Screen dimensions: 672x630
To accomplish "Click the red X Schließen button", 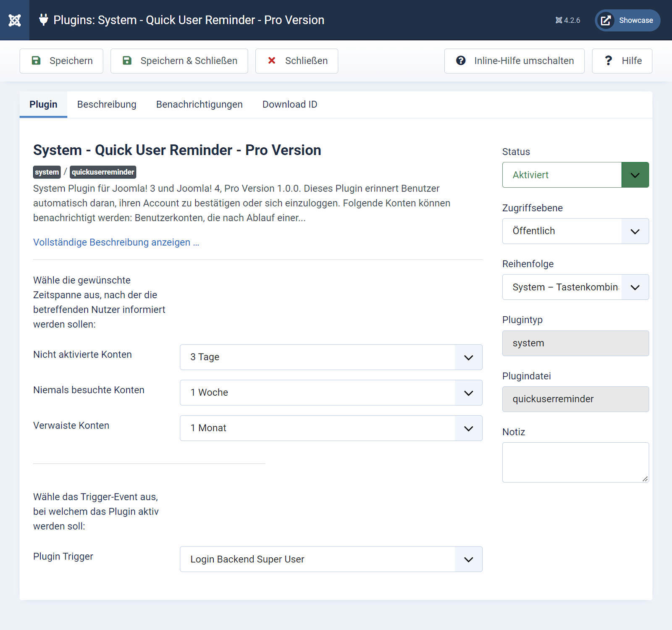I will 297,61.
